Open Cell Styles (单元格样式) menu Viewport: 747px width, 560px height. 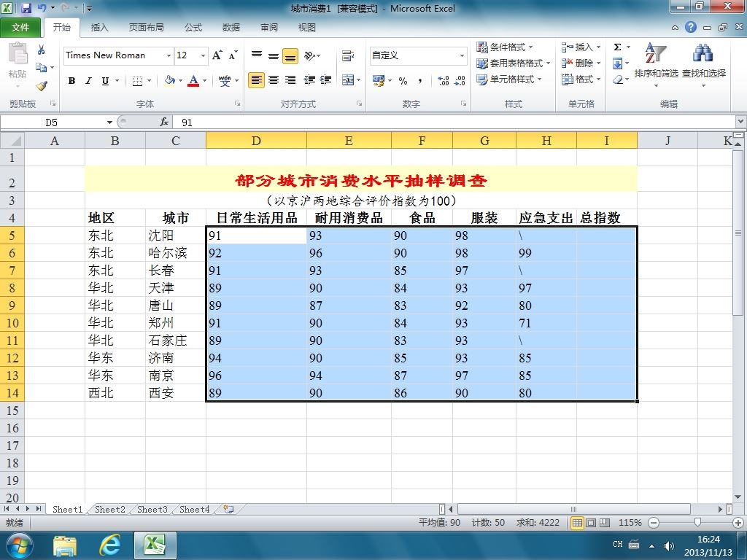[509, 79]
